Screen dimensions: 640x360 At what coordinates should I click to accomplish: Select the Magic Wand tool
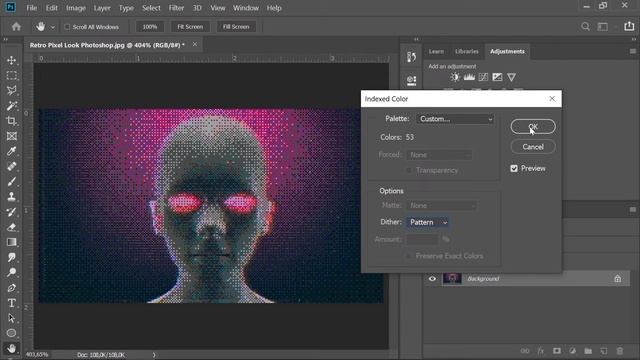[x=11, y=106]
